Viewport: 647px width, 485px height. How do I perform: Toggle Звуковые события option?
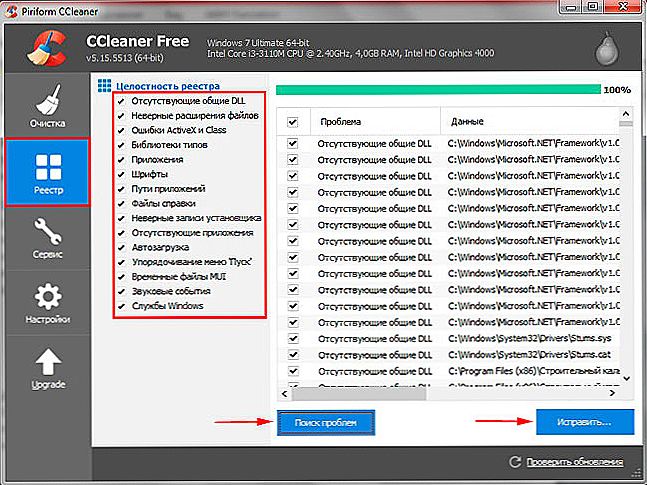point(121,291)
